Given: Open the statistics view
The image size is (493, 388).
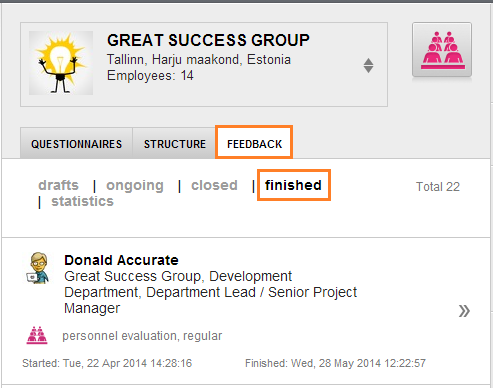Looking at the screenshot, I should click(x=82, y=201).
